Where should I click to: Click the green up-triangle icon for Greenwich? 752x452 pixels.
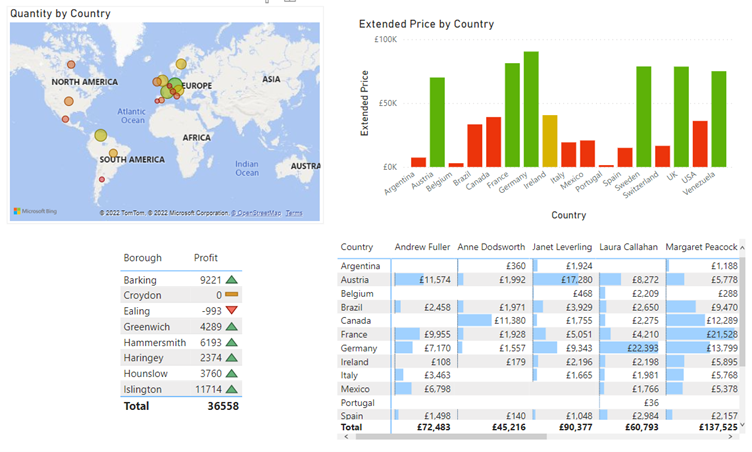click(x=232, y=327)
